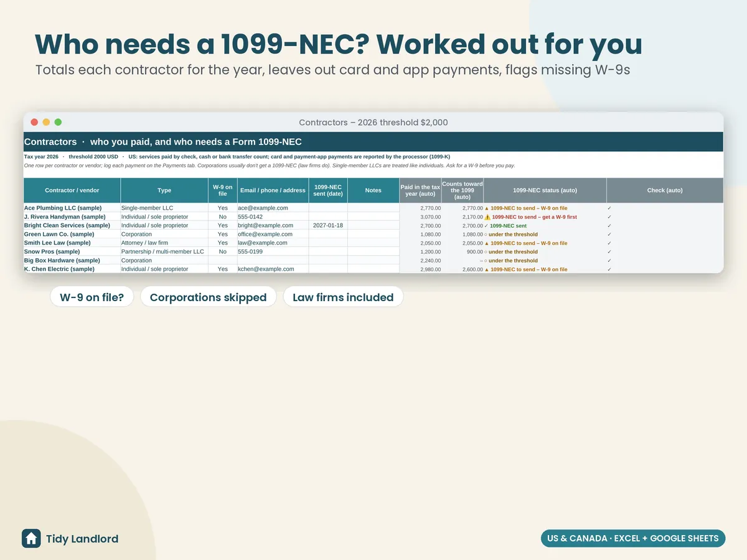Viewport: 747px width, 560px height.
Task: Click the check mark in Bright Clean Services' Check column
Action: point(609,226)
